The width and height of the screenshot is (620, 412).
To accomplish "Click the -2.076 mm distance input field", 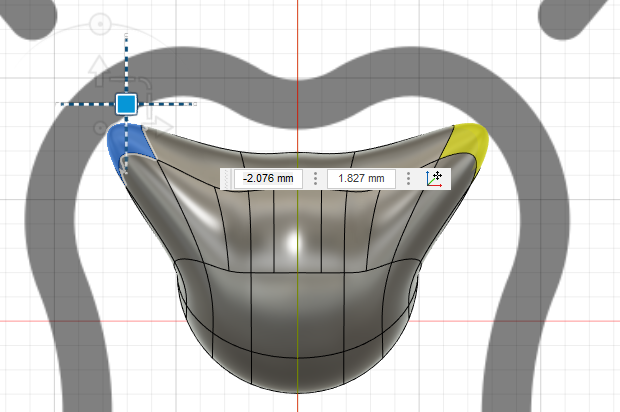I will pos(268,179).
